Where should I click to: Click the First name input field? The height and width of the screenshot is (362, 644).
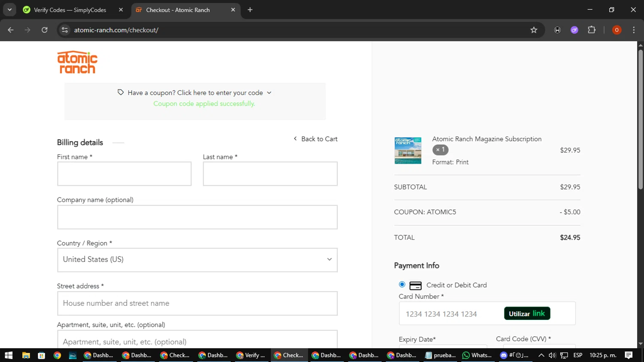tap(124, 174)
